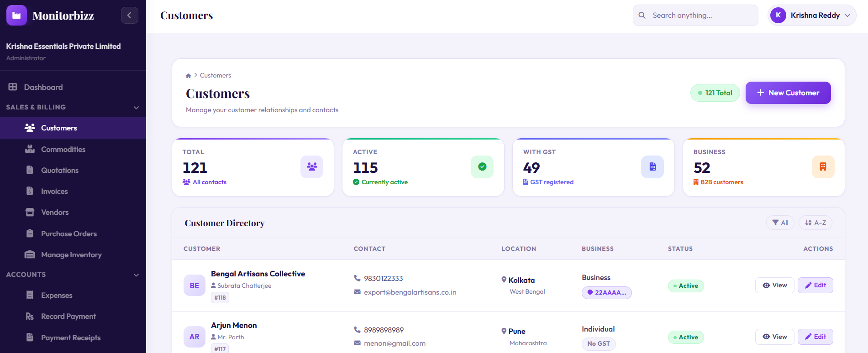Click the Dashboard grid icon

(x=13, y=87)
